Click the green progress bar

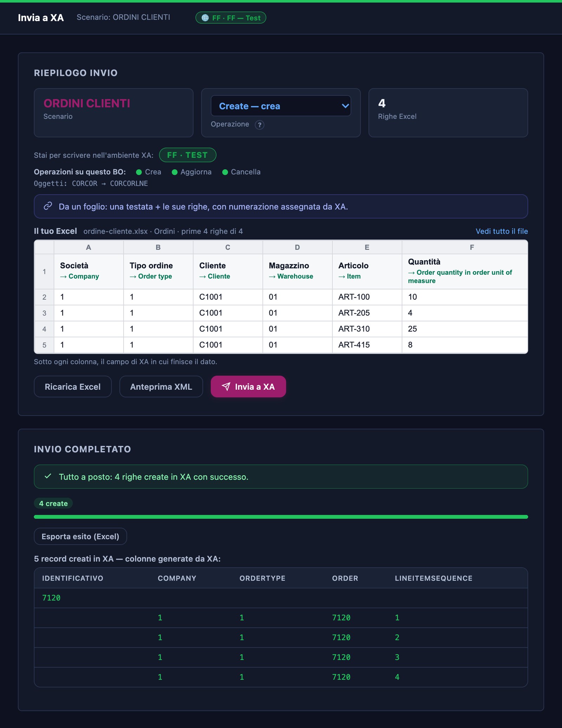pyautogui.click(x=281, y=517)
